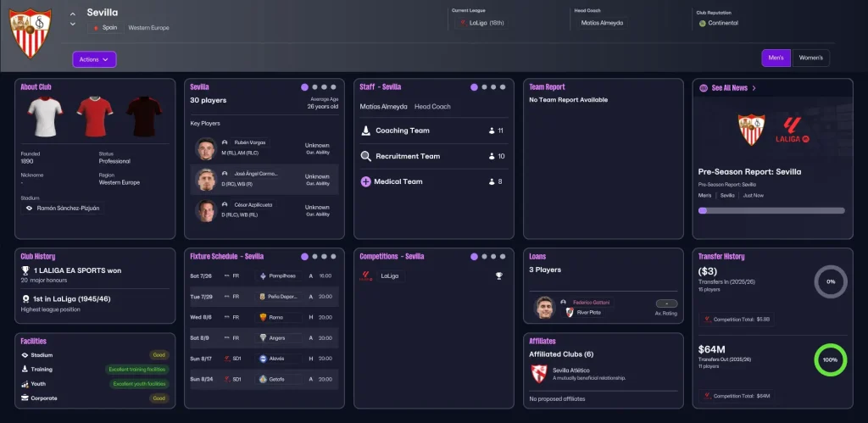
Task: Open Pre-Season Report: Sevilla headline
Action: pos(749,171)
